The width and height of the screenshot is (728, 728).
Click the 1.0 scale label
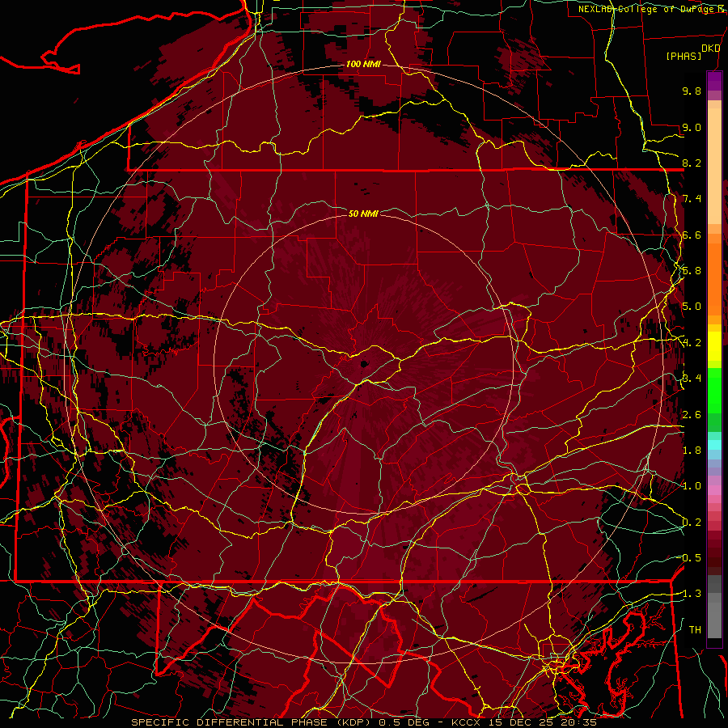click(692, 486)
